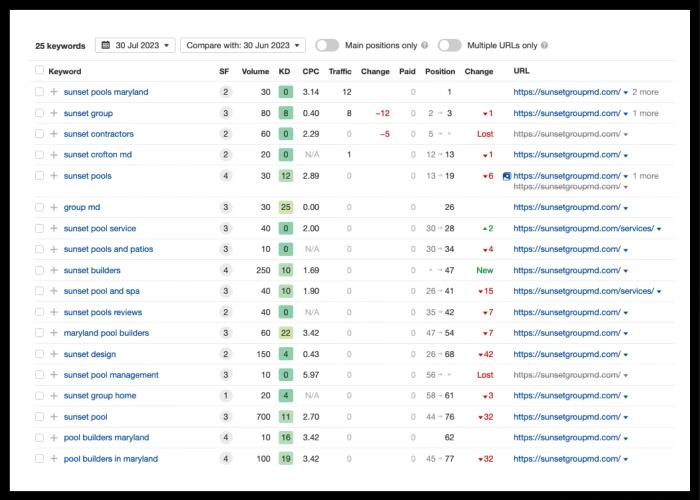Click the plus icon beside sunset design

pyautogui.click(x=54, y=354)
